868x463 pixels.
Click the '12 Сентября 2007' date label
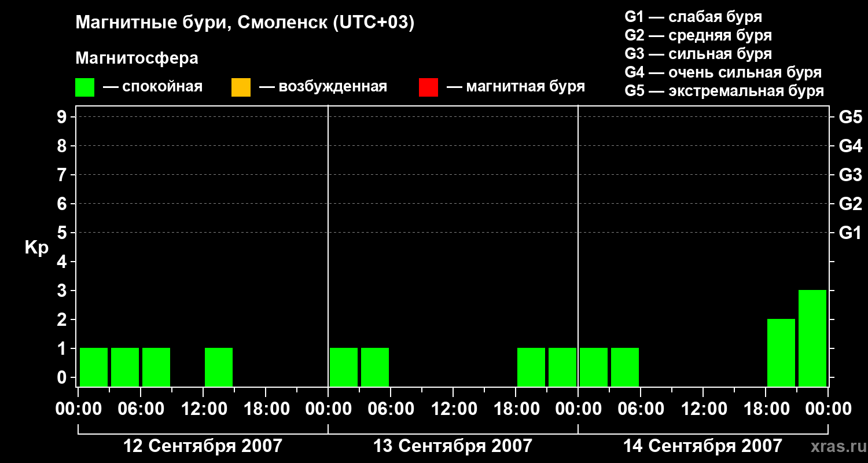pyautogui.click(x=203, y=446)
